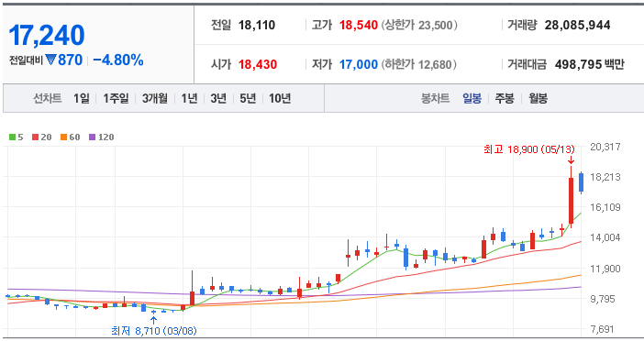Image resolution: width=644 pixels, height=341 pixels.
Task: Click the upper limit text 상한가 23,500
Action: 419,25
